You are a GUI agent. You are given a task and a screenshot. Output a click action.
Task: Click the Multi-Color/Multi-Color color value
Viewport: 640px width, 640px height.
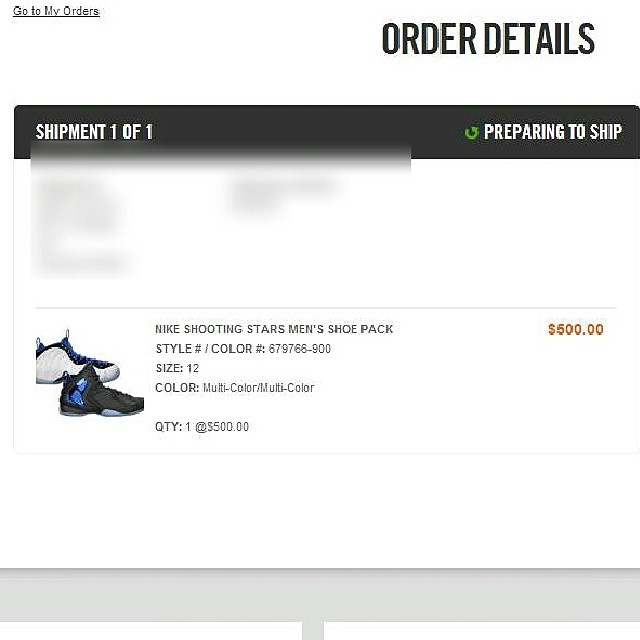click(x=258, y=388)
